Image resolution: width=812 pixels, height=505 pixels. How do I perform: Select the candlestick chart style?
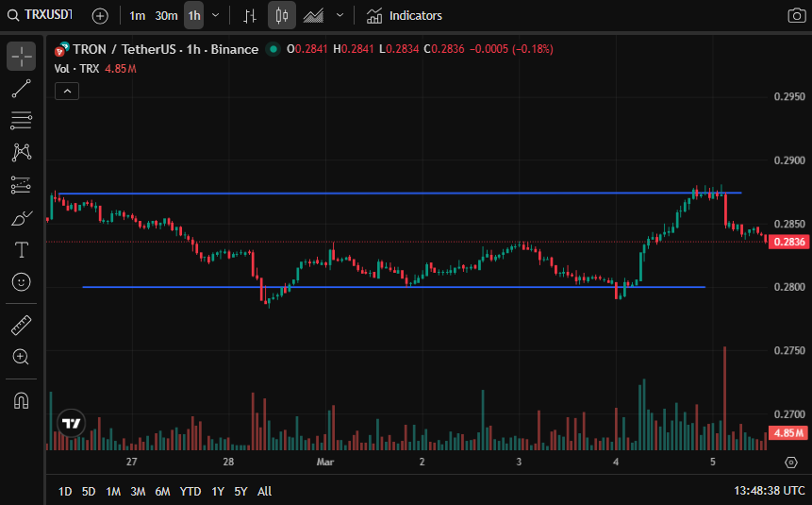point(282,15)
